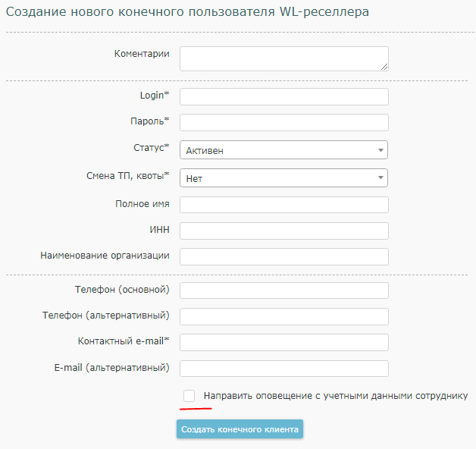Click the Полное имя field
Screen dimensions: 476x449
coord(283,205)
